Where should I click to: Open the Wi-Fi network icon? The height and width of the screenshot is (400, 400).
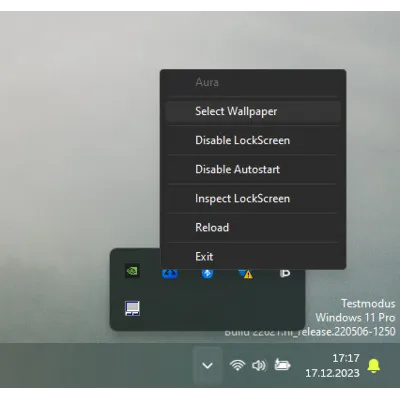[x=237, y=365]
